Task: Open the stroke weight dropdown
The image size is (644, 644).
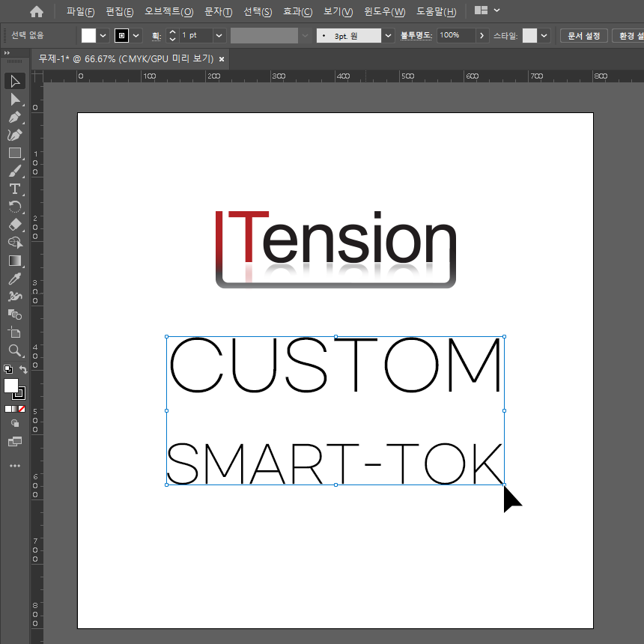Action: [219, 35]
